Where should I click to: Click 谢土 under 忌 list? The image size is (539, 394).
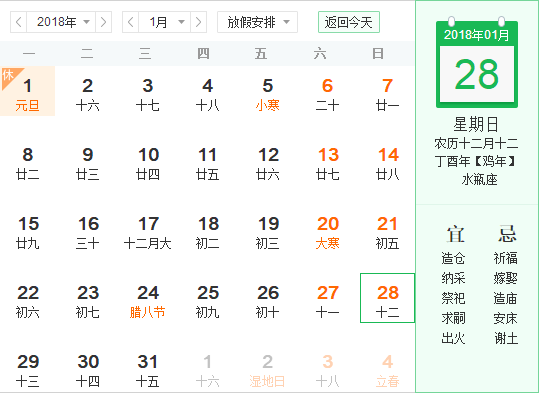pyautogui.click(x=506, y=339)
